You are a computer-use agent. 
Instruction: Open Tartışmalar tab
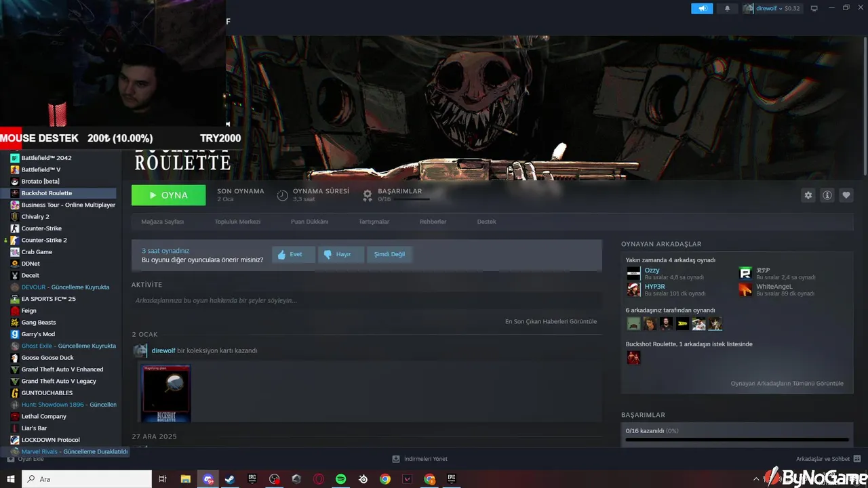[374, 222]
